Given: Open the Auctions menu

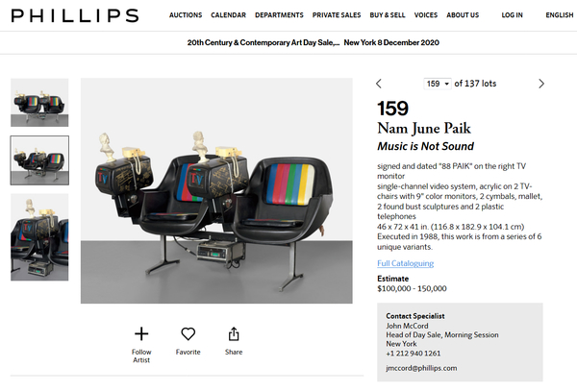Looking at the screenshot, I should pyautogui.click(x=186, y=15).
